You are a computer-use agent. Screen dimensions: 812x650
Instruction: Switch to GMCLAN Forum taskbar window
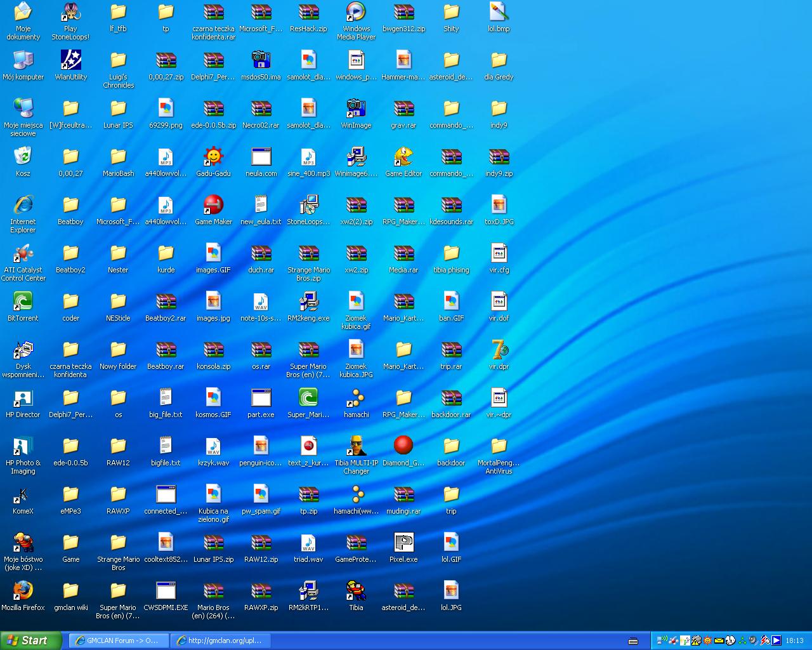click(118, 640)
